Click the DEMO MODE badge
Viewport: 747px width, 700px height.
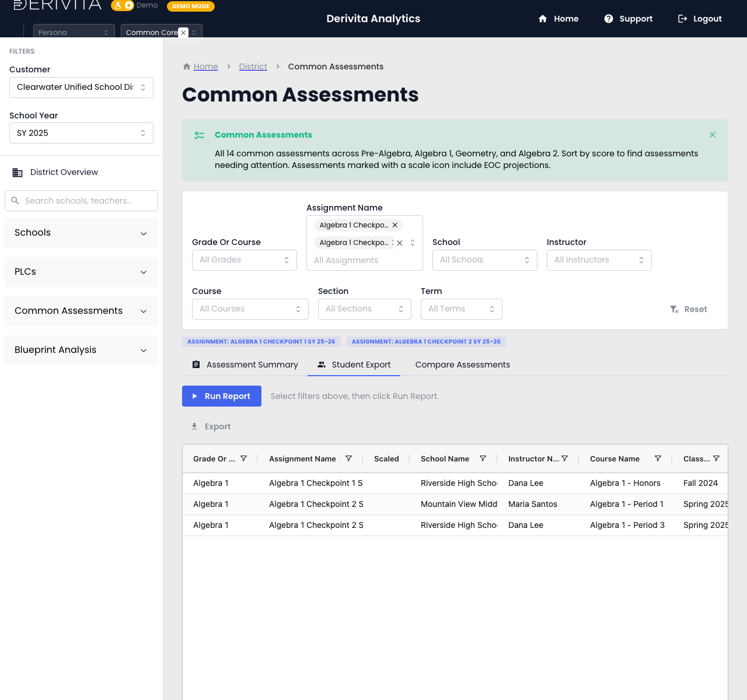point(191,6)
